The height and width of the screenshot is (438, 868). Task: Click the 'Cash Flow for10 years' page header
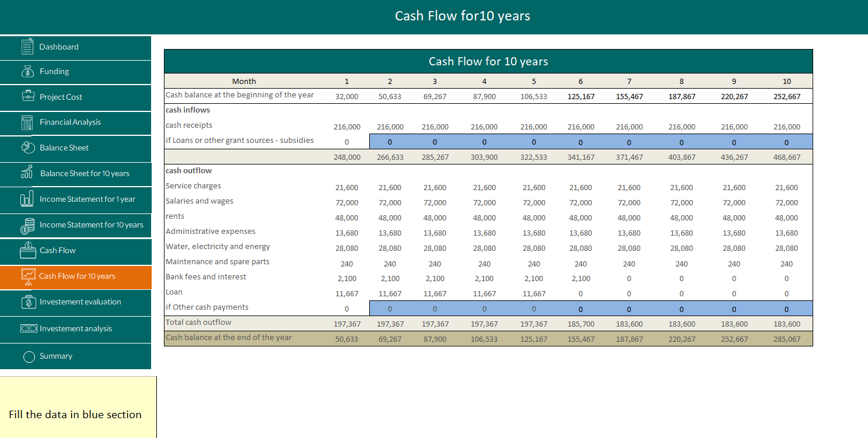pyautogui.click(x=463, y=16)
